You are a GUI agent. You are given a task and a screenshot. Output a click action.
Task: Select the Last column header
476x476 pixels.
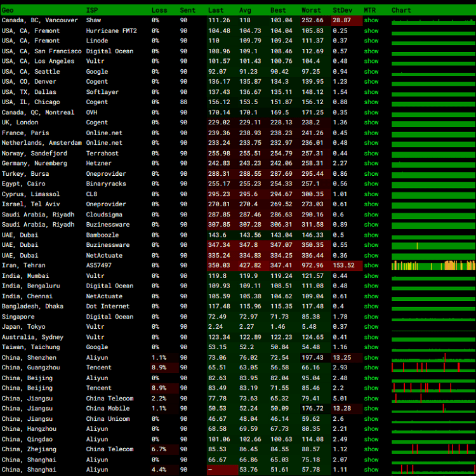(x=216, y=10)
